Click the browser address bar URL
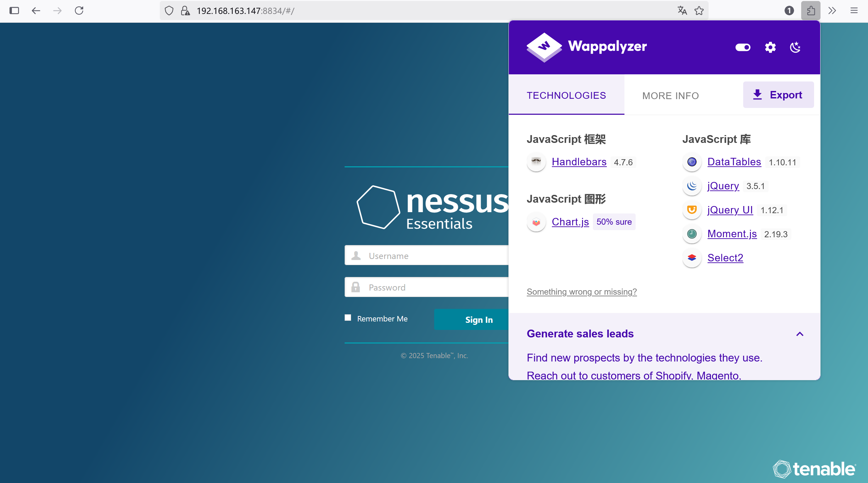This screenshot has height=483, width=868. coord(245,11)
